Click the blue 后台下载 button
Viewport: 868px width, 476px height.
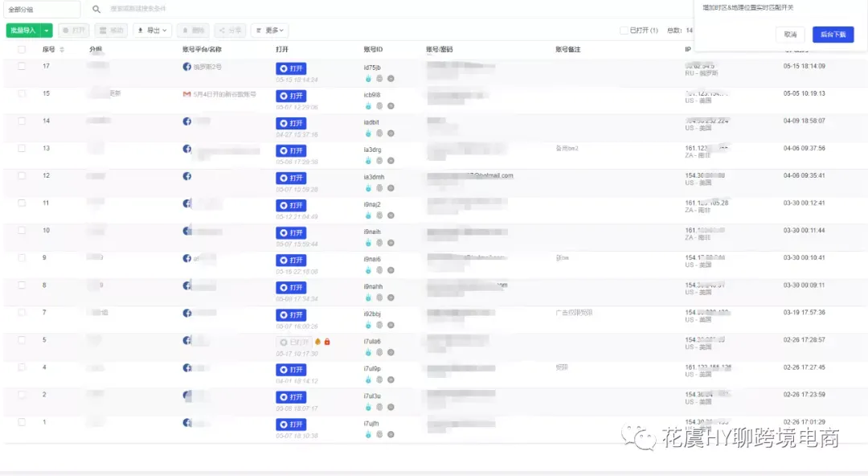pyautogui.click(x=833, y=35)
